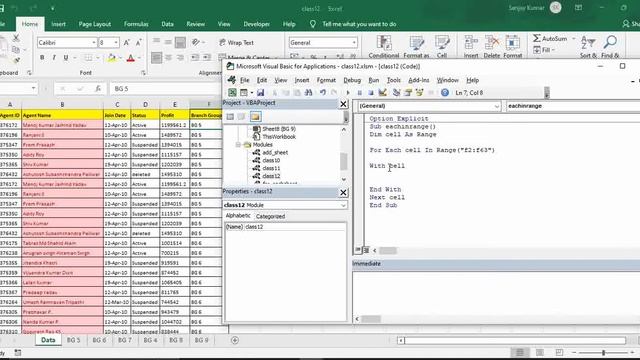640x360 pixels.
Task: Click the Conditional Formatting icon
Action: click(x=384, y=47)
